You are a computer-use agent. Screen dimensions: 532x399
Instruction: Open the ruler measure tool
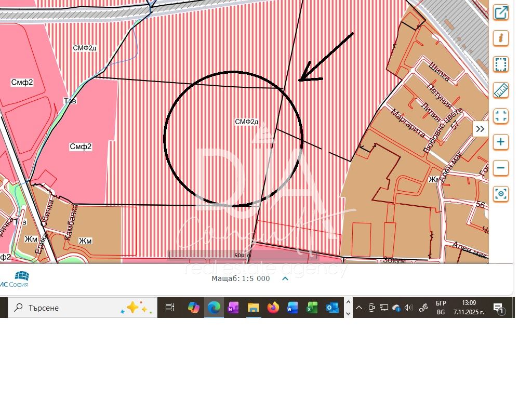[x=501, y=90]
